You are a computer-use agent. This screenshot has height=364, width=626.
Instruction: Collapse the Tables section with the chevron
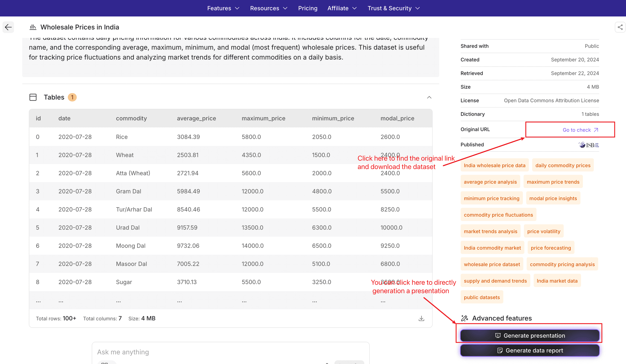tap(429, 97)
